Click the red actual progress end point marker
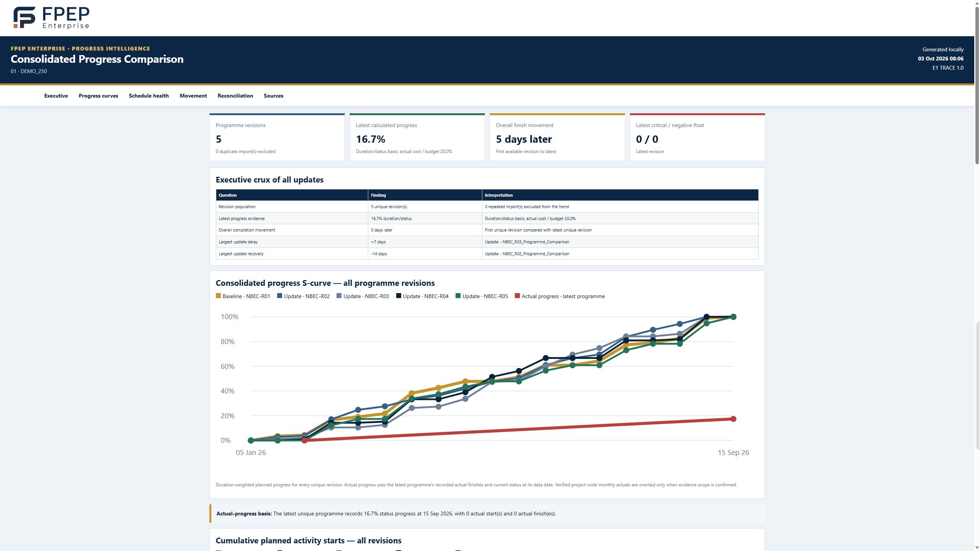This screenshot has height=551, width=980. [733, 419]
